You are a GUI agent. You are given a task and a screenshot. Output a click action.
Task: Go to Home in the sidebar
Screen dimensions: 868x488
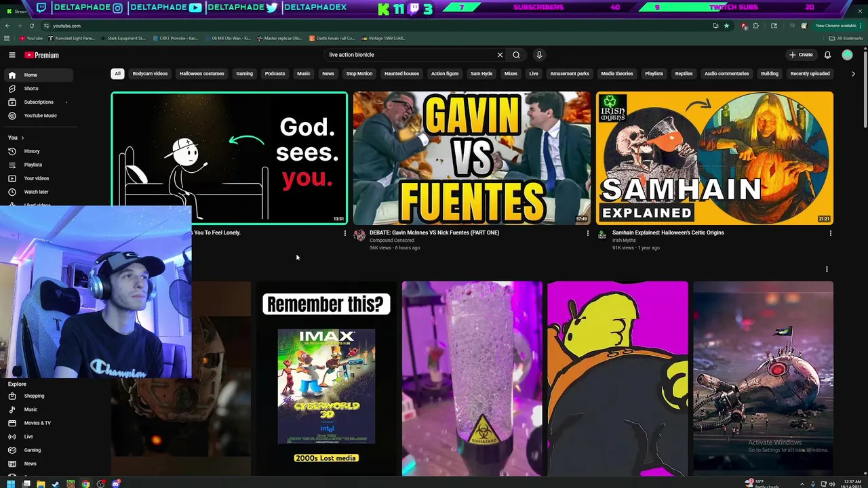coord(39,75)
